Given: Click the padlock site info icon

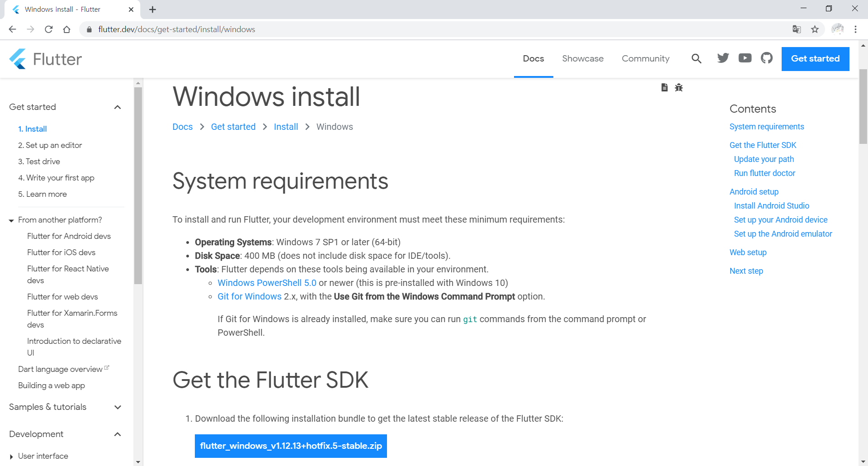Looking at the screenshot, I should [x=89, y=29].
